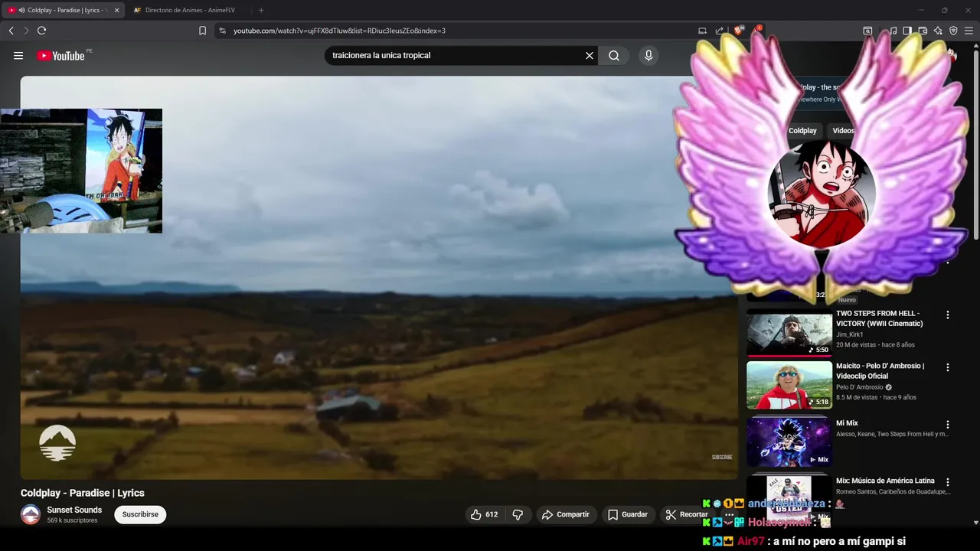Go back with the browser back arrow
980x551 pixels.
[11, 31]
